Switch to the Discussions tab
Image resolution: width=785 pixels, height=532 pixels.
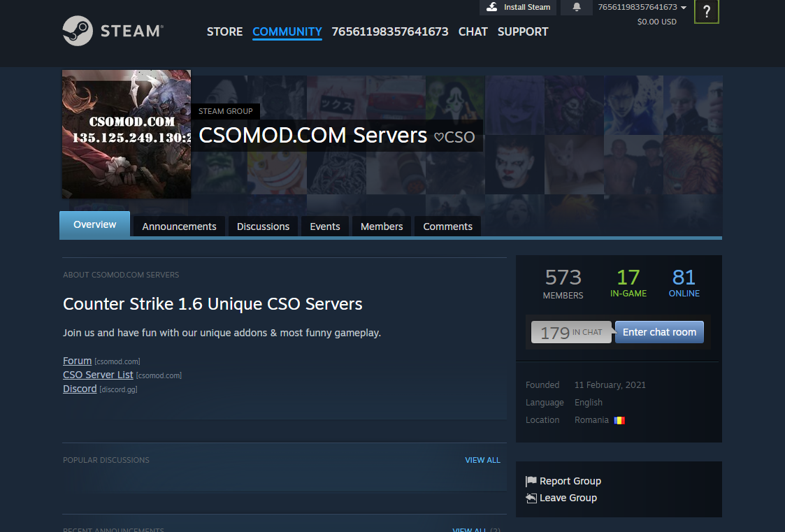click(x=263, y=227)
